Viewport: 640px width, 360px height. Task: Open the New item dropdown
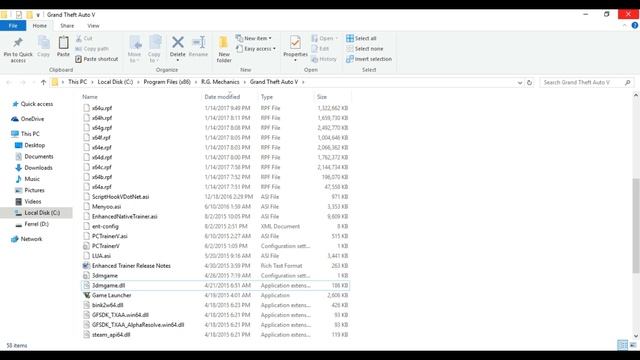pos(254,38)
